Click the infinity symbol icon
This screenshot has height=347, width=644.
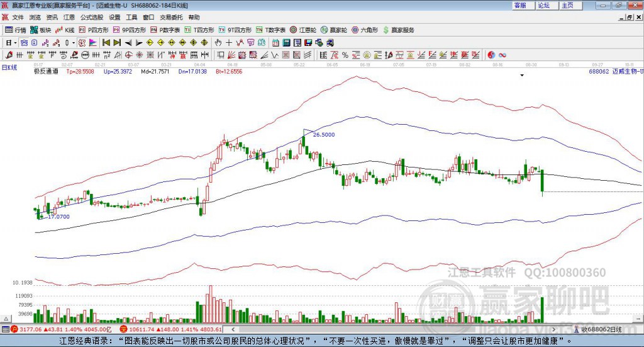click(502, 55)
